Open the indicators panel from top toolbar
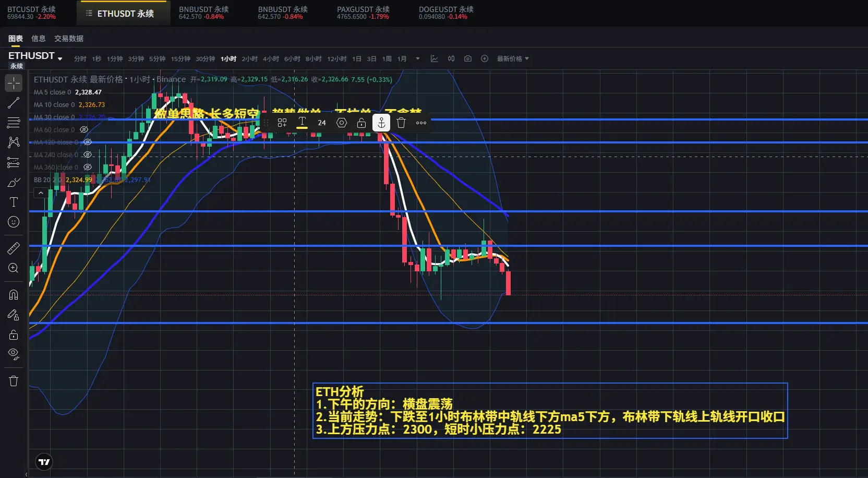The image size is (868, 478). click(434, 58)
